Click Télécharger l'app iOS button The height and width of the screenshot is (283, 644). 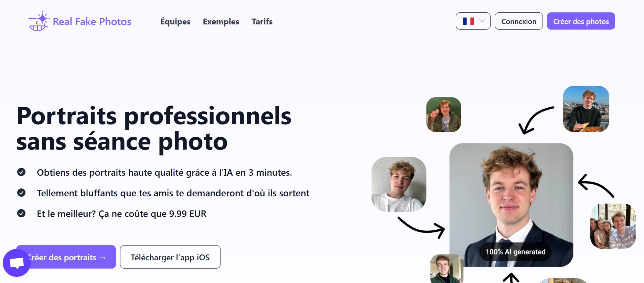(x=170, y=257)
